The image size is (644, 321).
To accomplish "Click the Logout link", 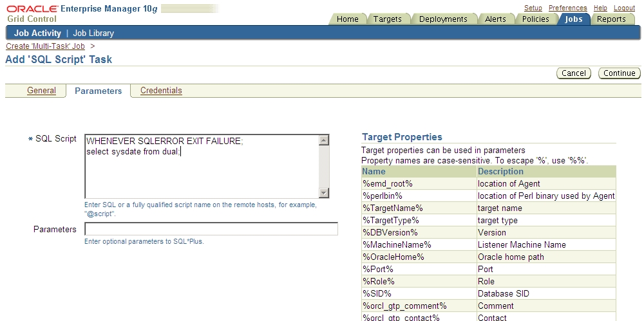I will (x=624, y=8).
